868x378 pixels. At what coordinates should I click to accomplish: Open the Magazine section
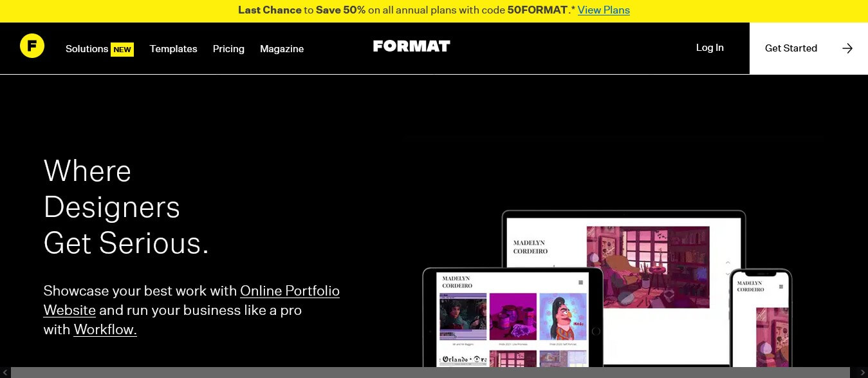(x=282, y=49)
